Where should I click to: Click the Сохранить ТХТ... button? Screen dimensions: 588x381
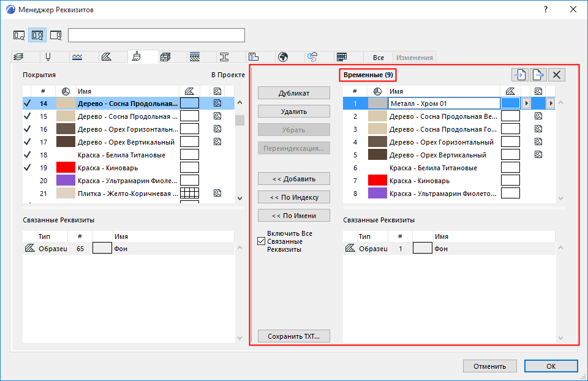tap(294, 336)
